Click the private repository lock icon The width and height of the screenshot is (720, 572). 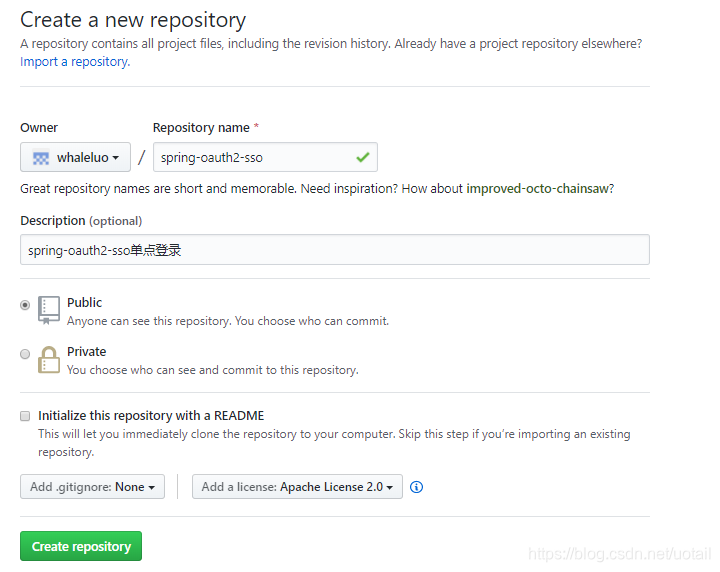click(49, 360)
